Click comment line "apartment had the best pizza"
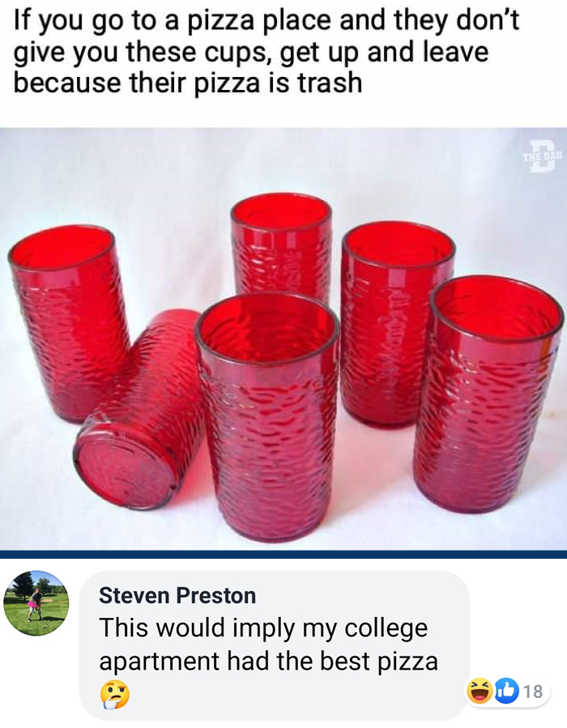Viewport: 567px width, 728px height. (x=268, y=661)
